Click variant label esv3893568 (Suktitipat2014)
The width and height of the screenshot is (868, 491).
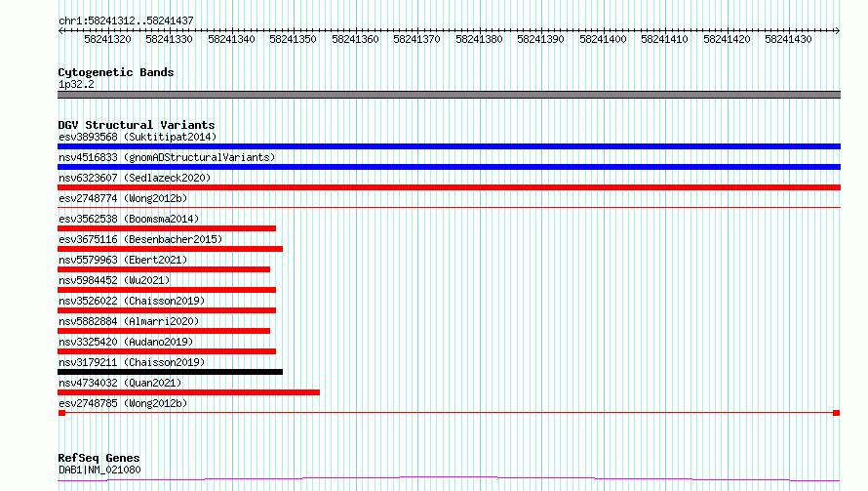(x=138, y=137)
